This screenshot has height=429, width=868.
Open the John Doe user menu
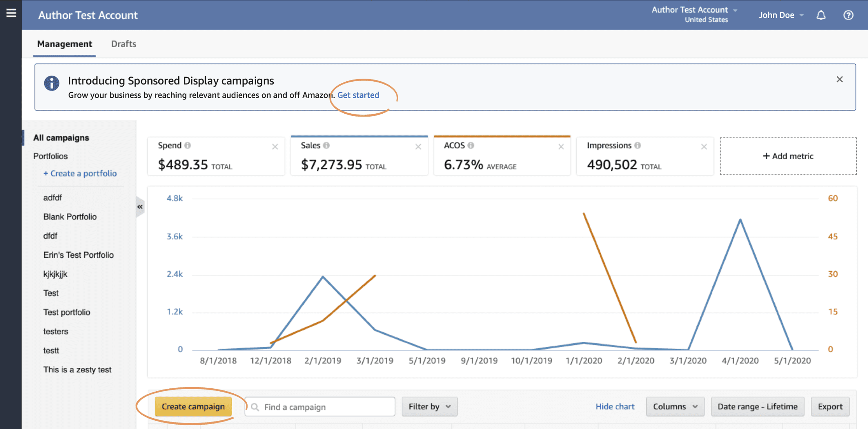pos(781,15)
